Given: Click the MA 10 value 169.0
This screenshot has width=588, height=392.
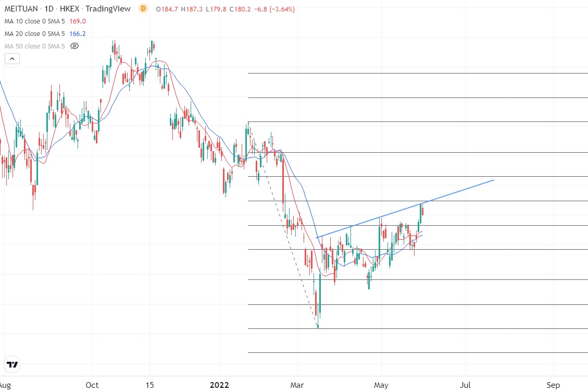Looking at the screenshot, I should point(77,21).
